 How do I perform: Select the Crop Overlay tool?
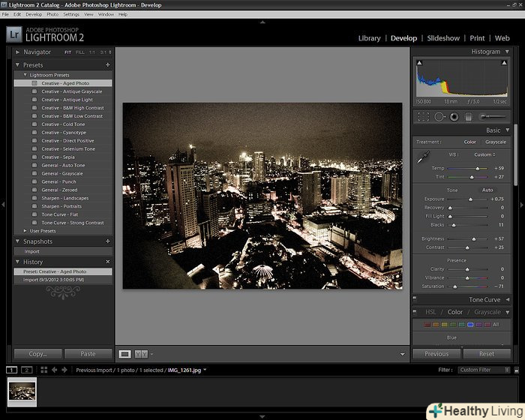423,116
